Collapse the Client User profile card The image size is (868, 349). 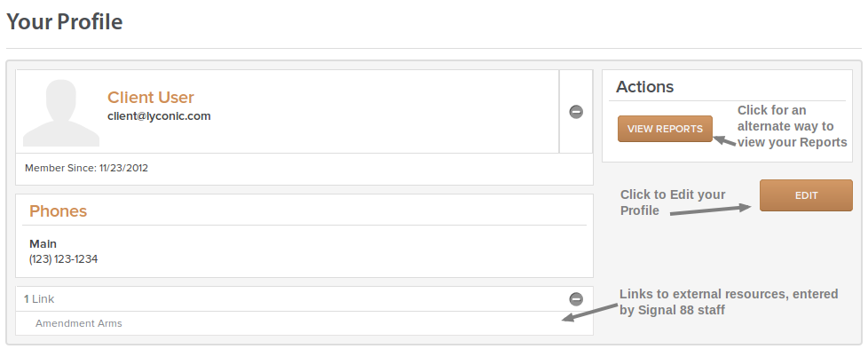(576, 112)
